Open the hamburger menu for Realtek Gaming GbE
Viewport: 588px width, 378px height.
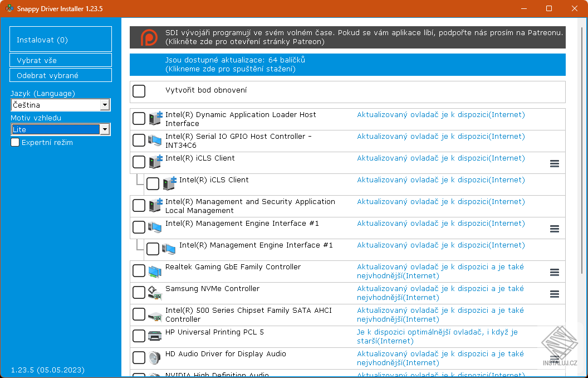[x=554, y=272]
